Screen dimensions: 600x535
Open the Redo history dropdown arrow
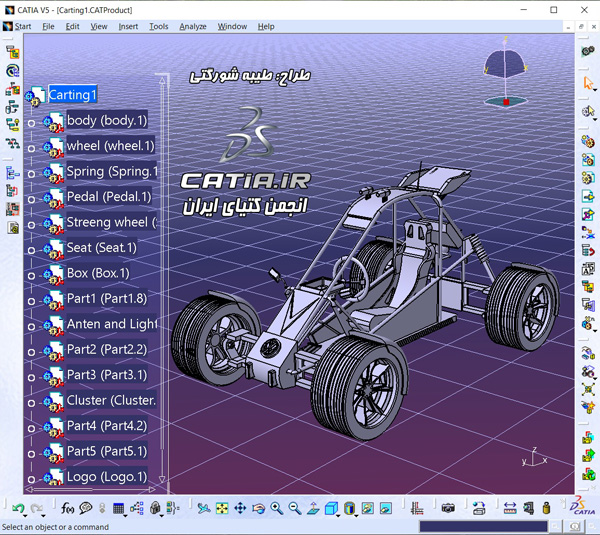pos(44,516)
